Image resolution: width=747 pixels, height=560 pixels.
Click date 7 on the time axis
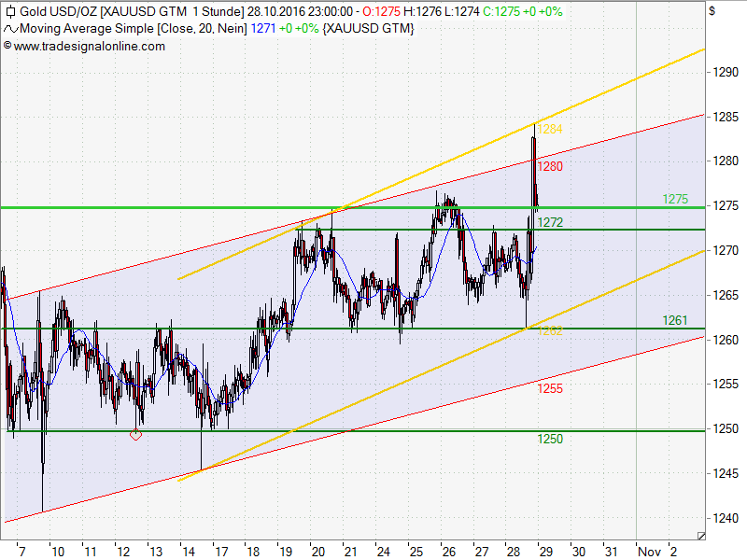pyautogui.click(x=21, y=552)
